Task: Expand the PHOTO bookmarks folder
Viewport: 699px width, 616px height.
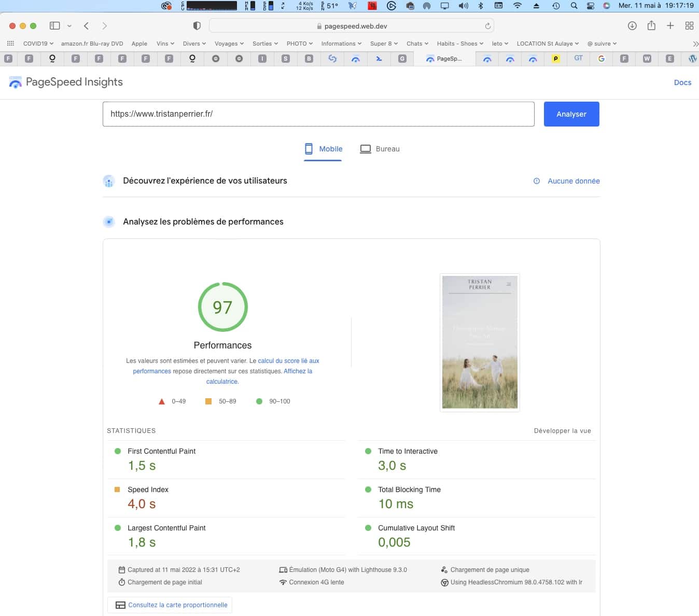Action: pyautogui.click(x=300, y=44)
